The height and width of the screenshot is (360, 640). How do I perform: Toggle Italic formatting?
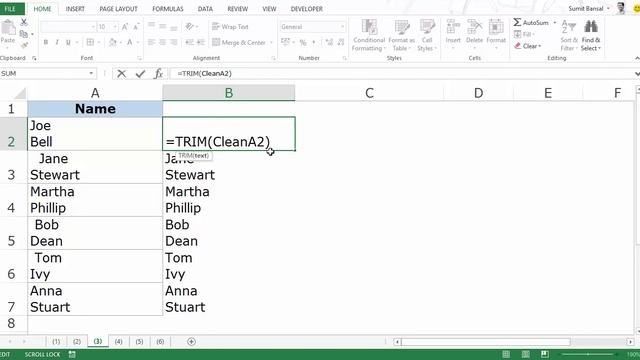coord(57,42)
